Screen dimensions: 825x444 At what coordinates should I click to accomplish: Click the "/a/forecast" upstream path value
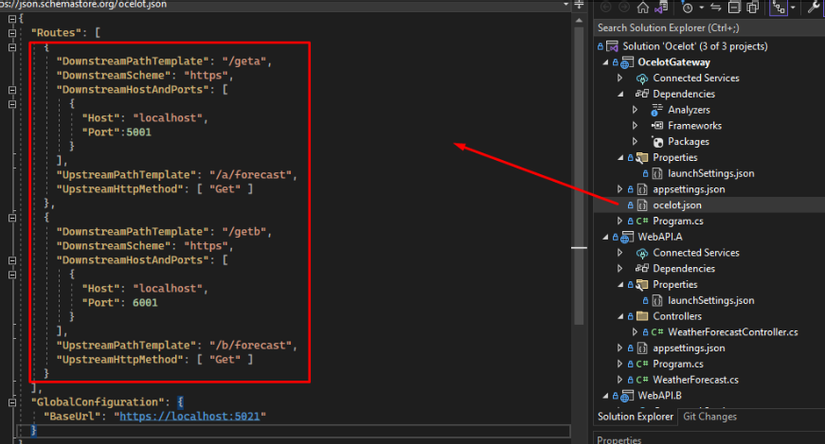(250, 175)
